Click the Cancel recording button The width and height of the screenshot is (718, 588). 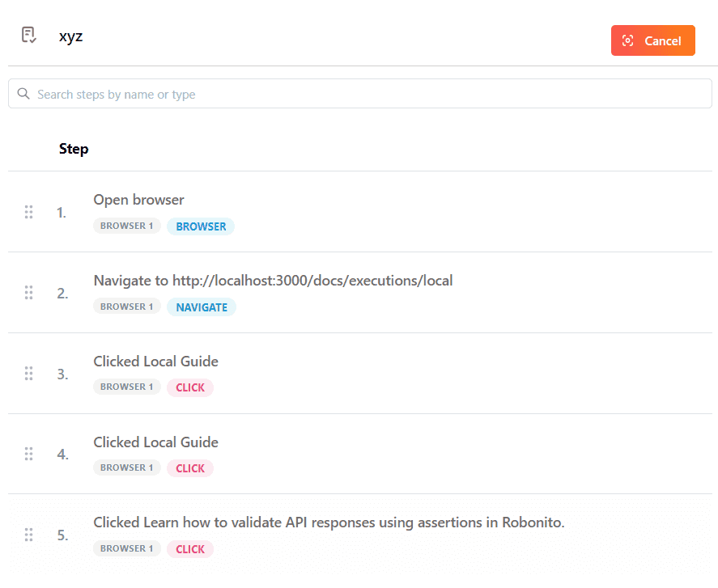[652, 40]
